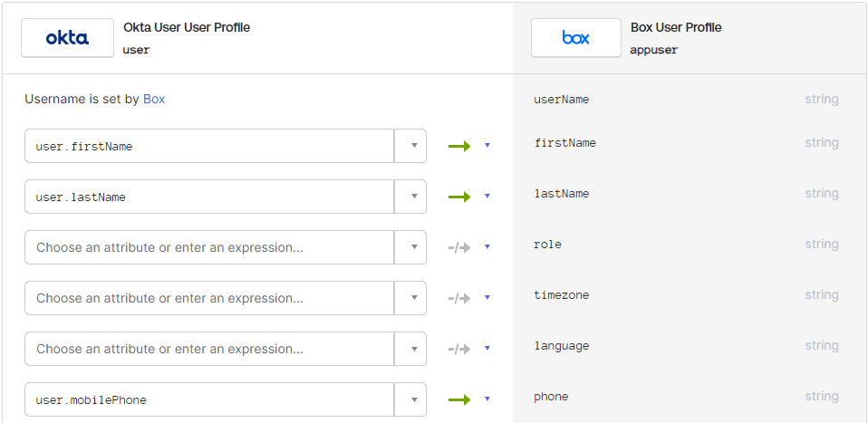Screen dimensions: 868x423
Task: Click gray unmapped arrow for language
Action: pos(458,349)
